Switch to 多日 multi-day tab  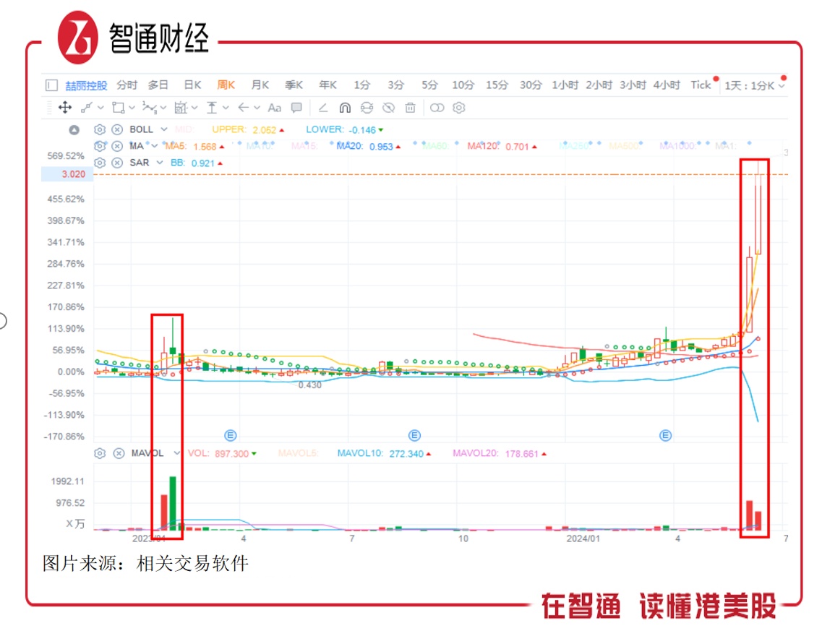pos(158,85)
